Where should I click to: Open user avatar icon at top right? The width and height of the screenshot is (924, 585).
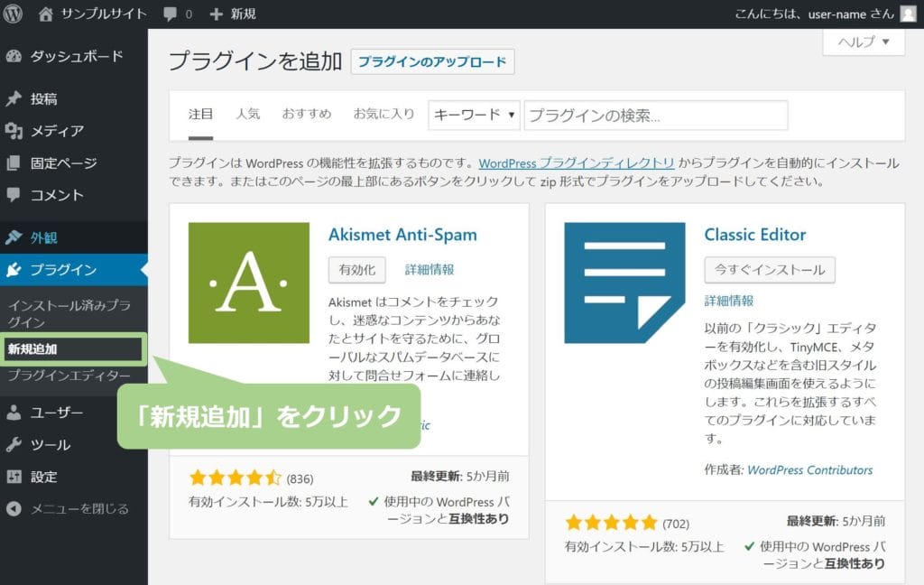(909, 14)
